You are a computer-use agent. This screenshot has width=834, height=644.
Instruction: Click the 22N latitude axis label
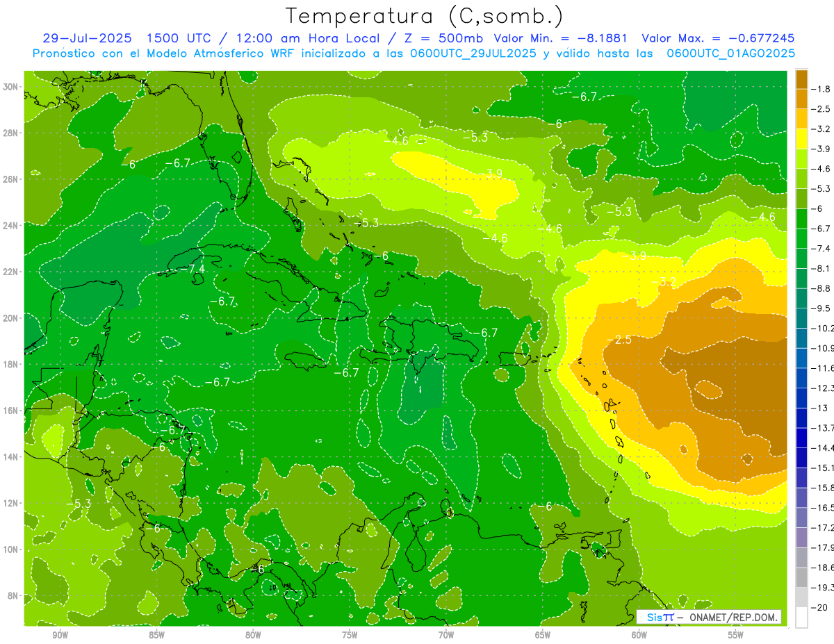pyautogui.click(x=12, y=272)
